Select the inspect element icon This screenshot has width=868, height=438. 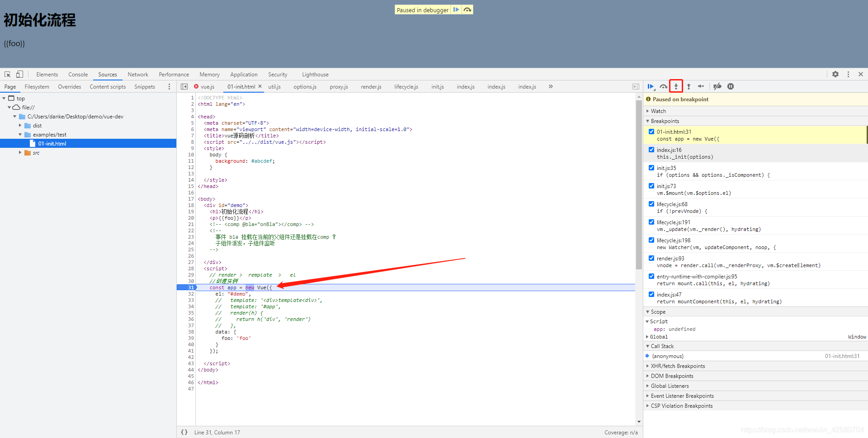point(8,74)
